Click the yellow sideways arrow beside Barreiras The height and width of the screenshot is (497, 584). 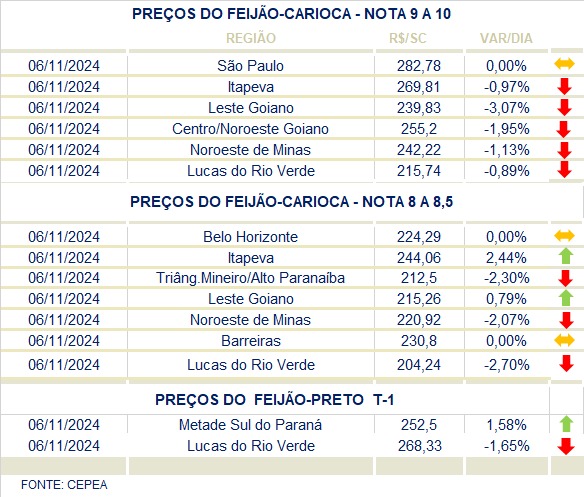564,340
